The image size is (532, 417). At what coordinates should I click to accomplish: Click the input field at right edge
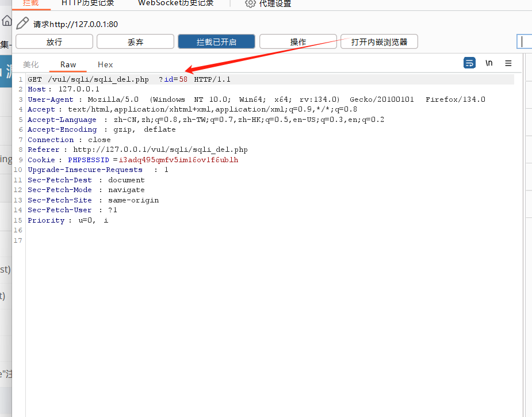point(525,41)
